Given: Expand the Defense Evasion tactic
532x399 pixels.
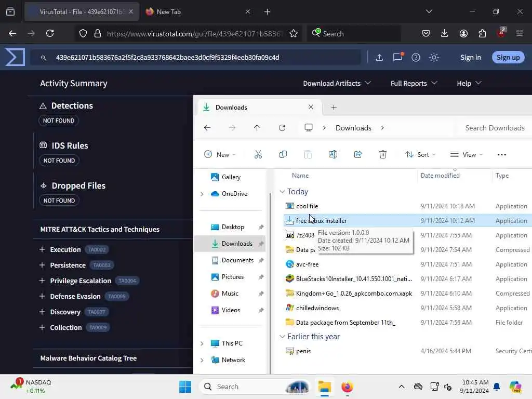Looking at the screenshot, I should (x=42, y=296).
